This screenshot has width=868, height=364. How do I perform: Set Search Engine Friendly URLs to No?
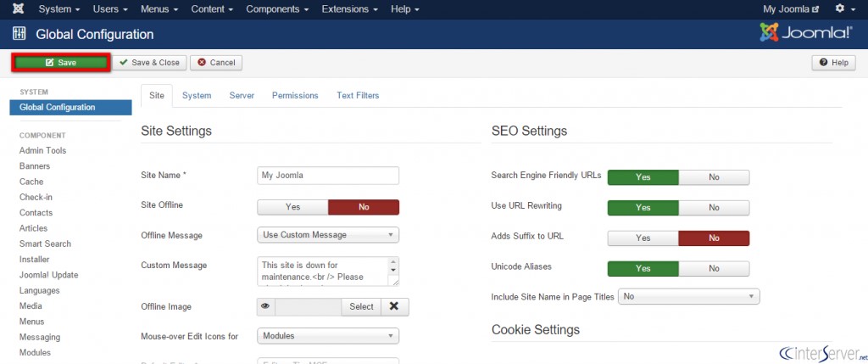pyautogui.click(x=714, y=177)
